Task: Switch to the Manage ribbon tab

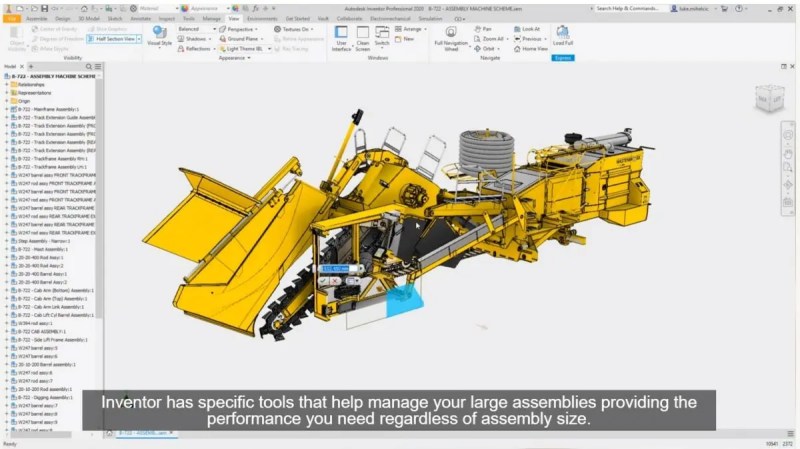Action: (211, 18)
